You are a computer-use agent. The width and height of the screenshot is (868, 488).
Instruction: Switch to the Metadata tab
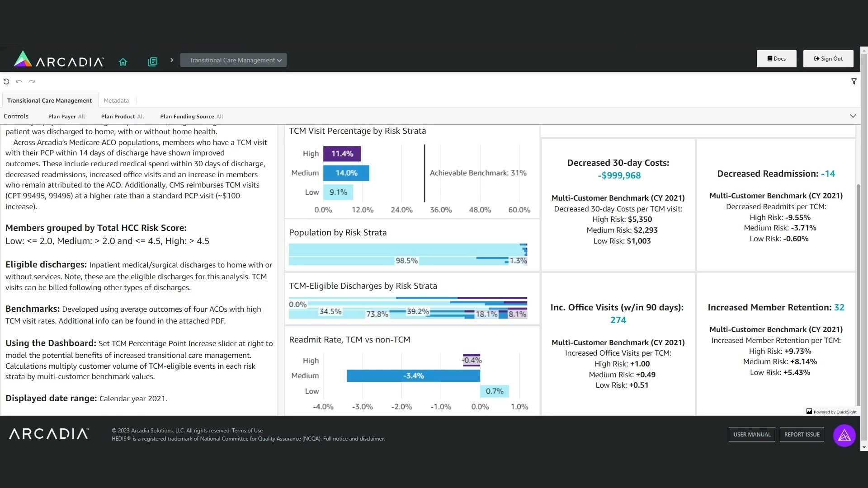116,100
